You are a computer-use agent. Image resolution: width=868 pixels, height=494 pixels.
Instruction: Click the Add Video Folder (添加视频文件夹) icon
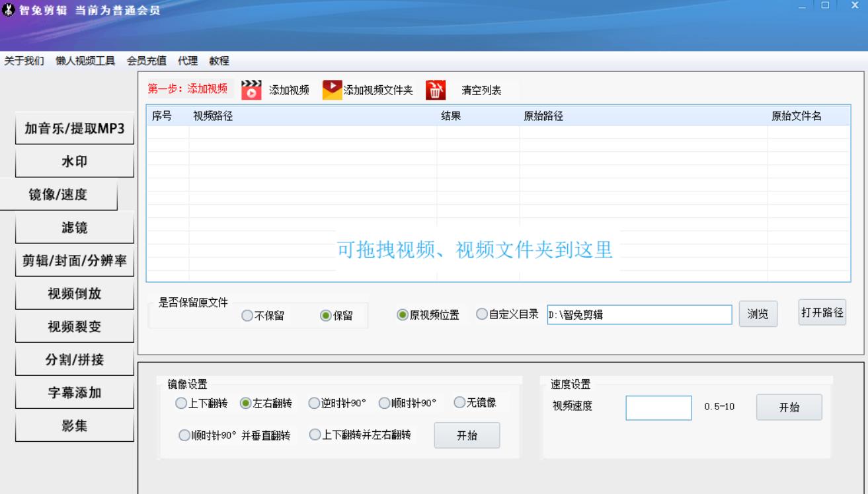click(333, 90)
